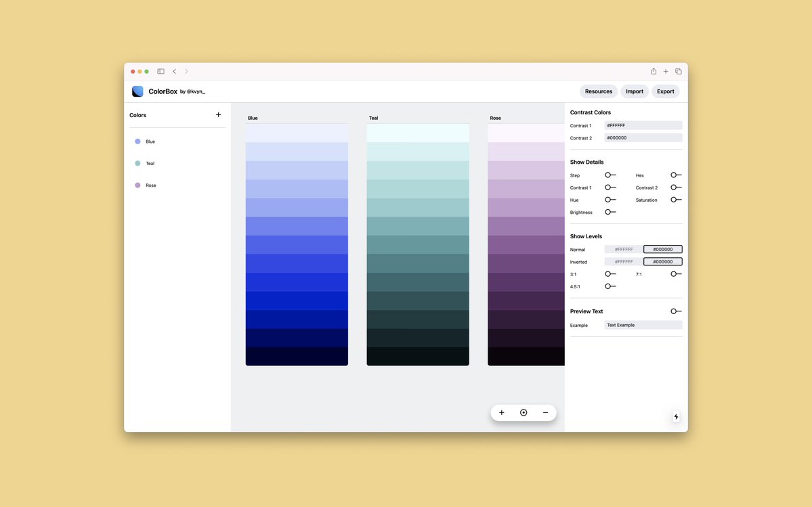This screenshot has height=507, width=812.
Task: Select the Blue color dot in sidebar
Action: tap(137, 141)
